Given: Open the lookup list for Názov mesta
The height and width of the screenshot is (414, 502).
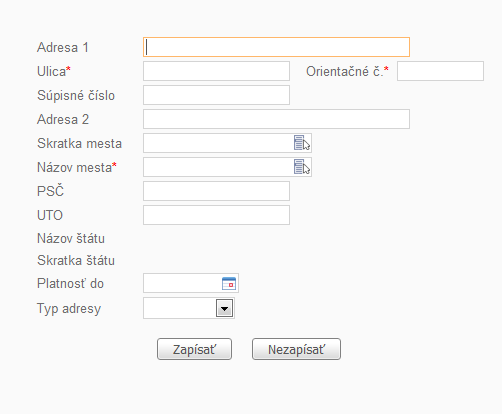Looking at the screenshot, I should coord(302,167).
